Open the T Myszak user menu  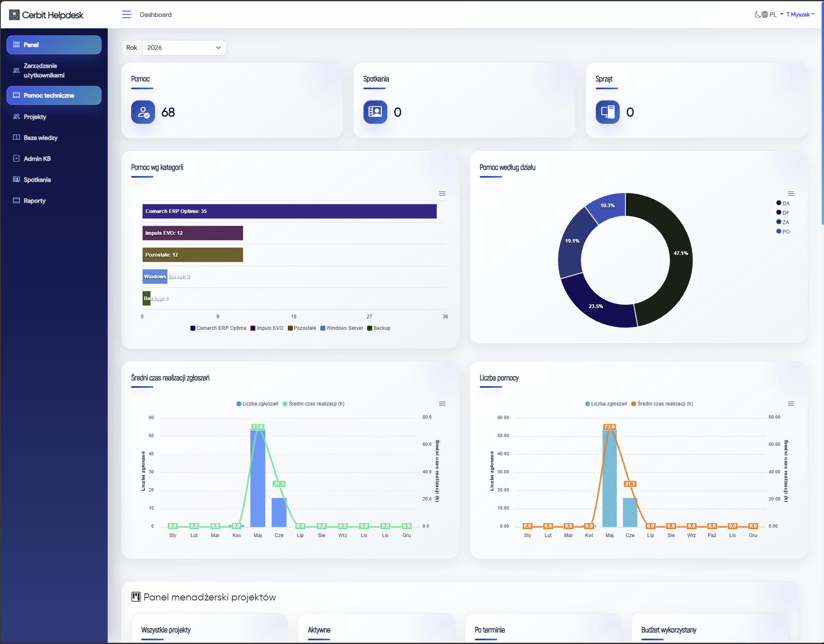point(800,14)
